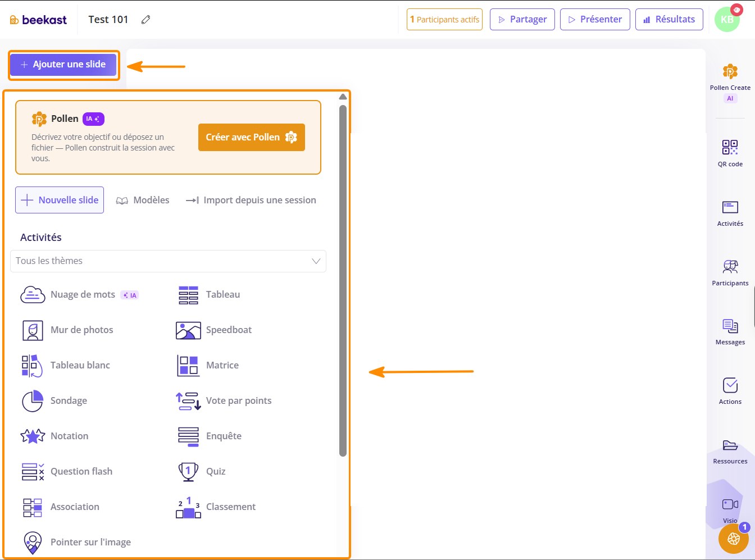Image resolution: width=755 pixels, height=560 pixels.
Task: Open the Actions sidebar icon
Action: click(730, 385)
